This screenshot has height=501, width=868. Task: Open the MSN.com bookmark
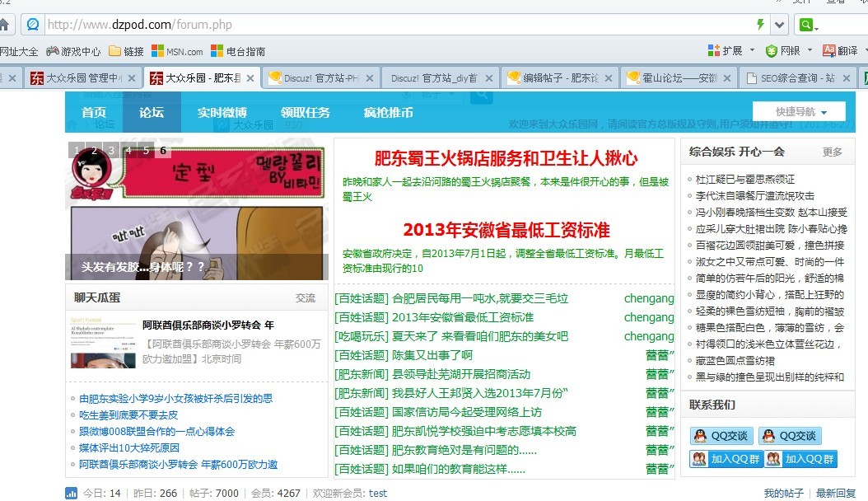click(x=178, y=51)
